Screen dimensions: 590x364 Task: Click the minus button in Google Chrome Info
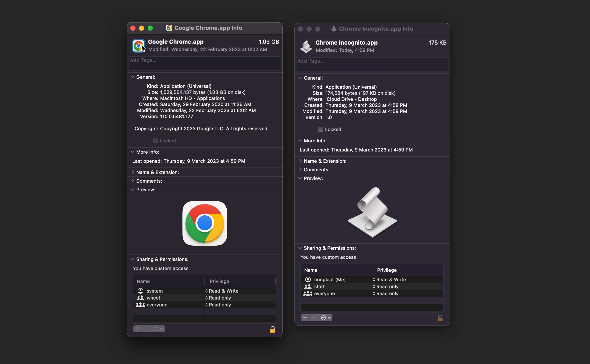pyautogui.click(x=147, y=329)
